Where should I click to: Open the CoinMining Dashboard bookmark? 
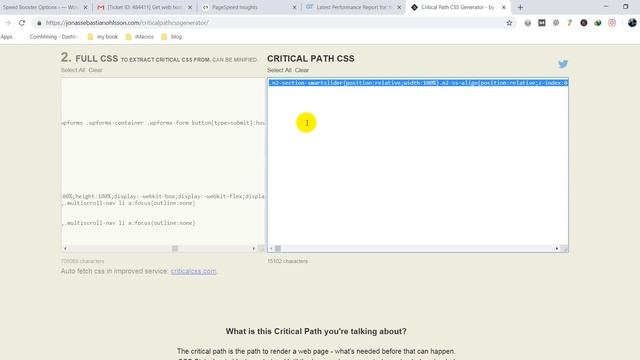tap(53, 37)
